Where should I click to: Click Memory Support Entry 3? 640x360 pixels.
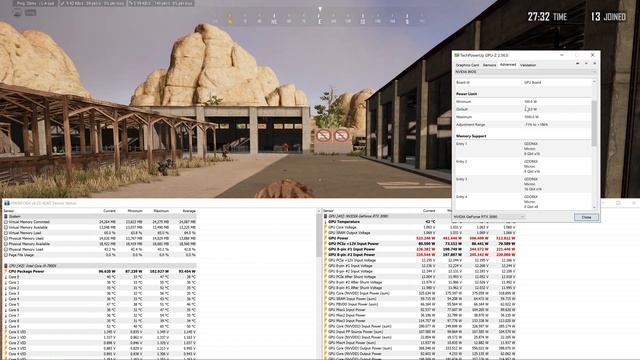click(523, 184)
